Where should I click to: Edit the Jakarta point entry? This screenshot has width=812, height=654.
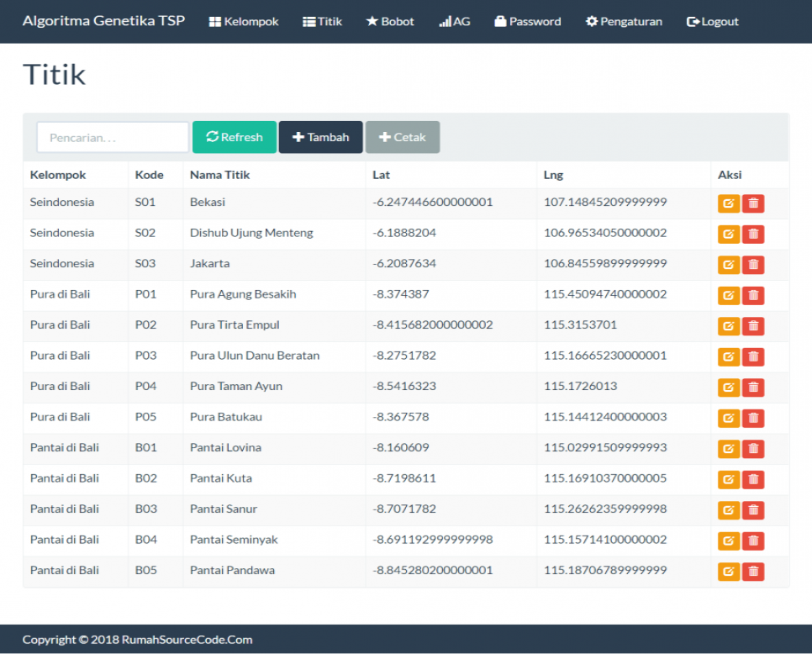pyautogui.click(x=728, y=265)
